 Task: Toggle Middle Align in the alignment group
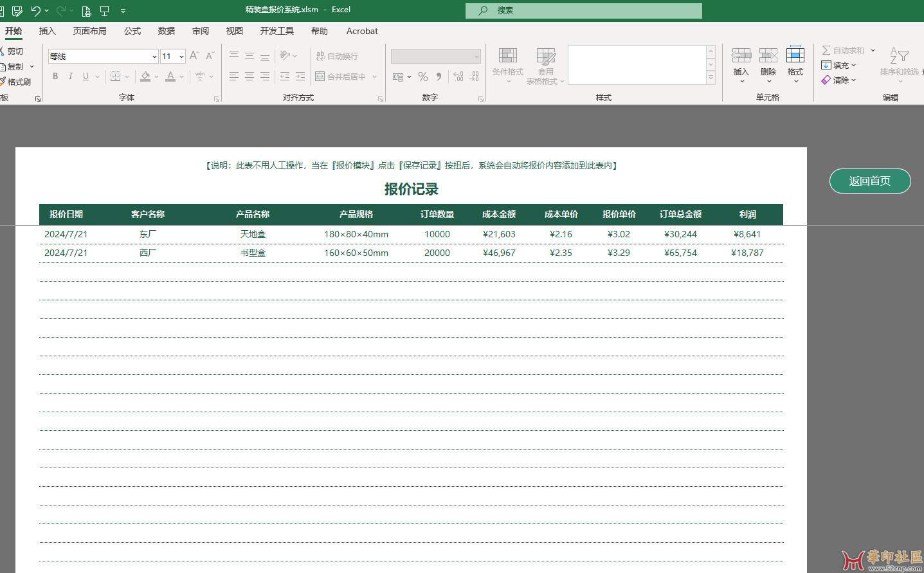coord(249,56)
